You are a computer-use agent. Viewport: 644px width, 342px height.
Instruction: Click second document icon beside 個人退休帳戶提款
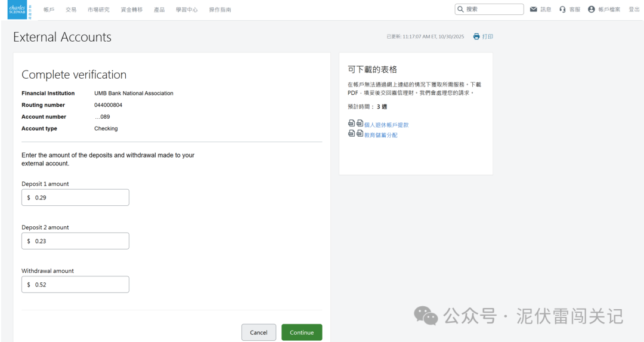tap(360, 123)
